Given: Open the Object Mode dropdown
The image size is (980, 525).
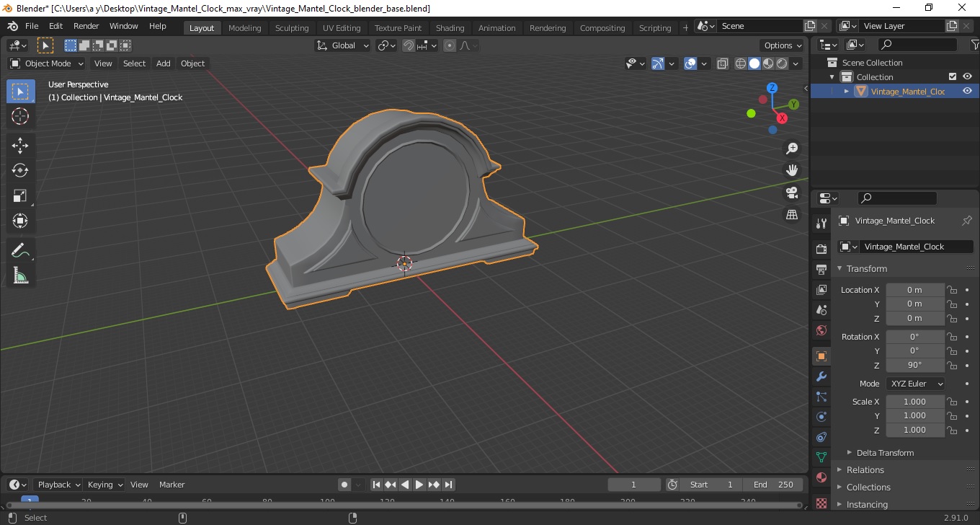Looking at the screenshot, I should pos(47,63).
